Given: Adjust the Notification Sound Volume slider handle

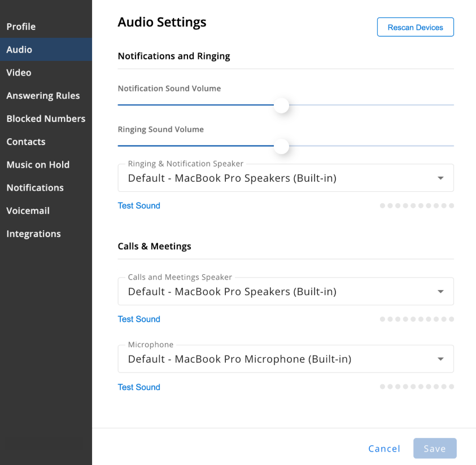Looking at the screenshot, I should coord(281,106).
